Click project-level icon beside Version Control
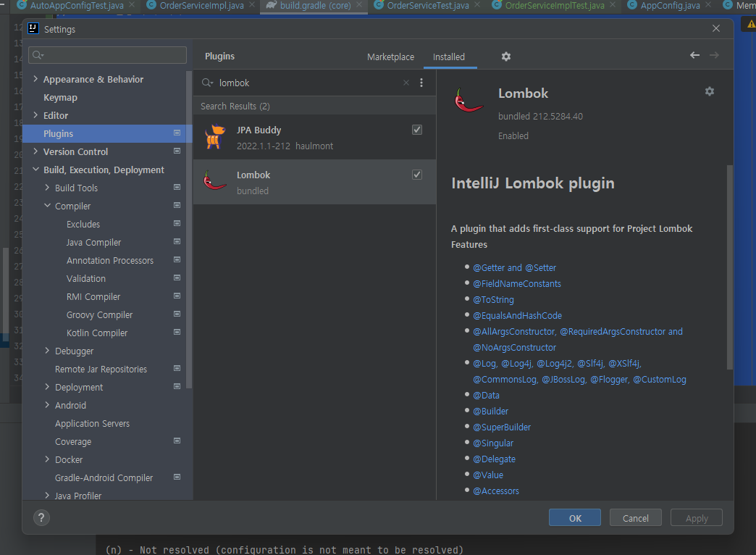Image resolution: width=756 pixels, height=555 pixels. coord(177,151)
